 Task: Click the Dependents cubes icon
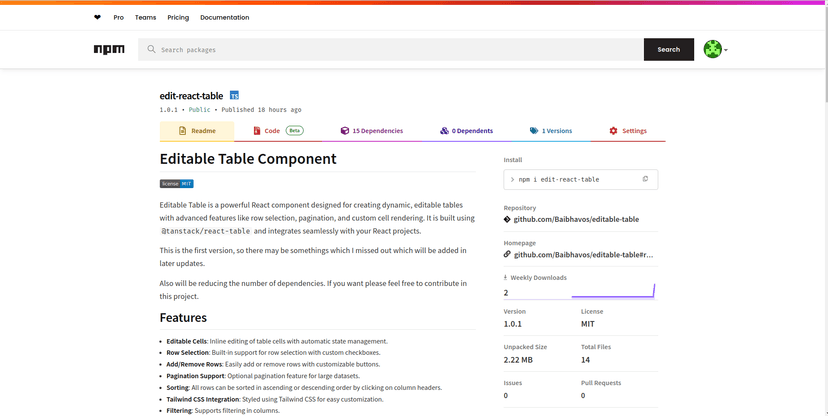(444, 131)
